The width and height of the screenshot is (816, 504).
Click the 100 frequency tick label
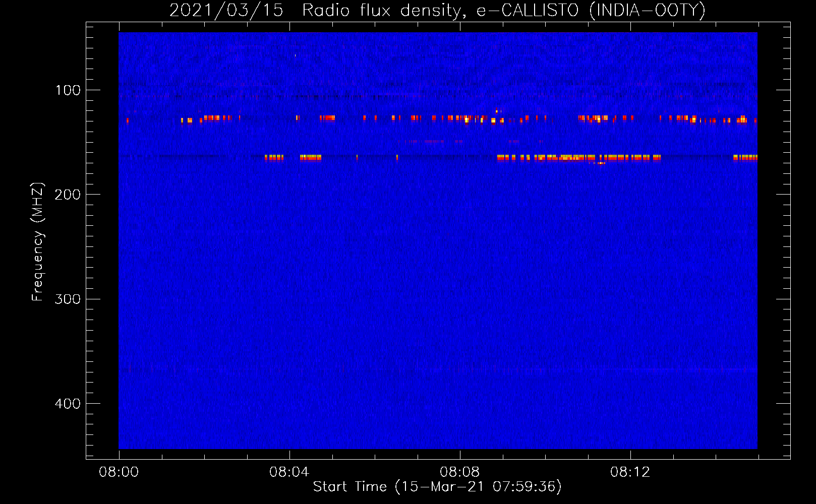point(68,90)
